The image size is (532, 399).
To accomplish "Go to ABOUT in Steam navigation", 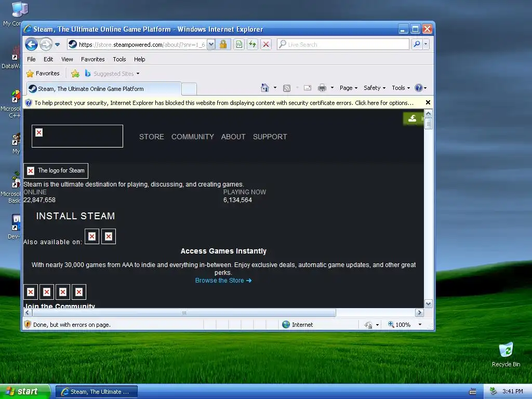I will (233, 137).
